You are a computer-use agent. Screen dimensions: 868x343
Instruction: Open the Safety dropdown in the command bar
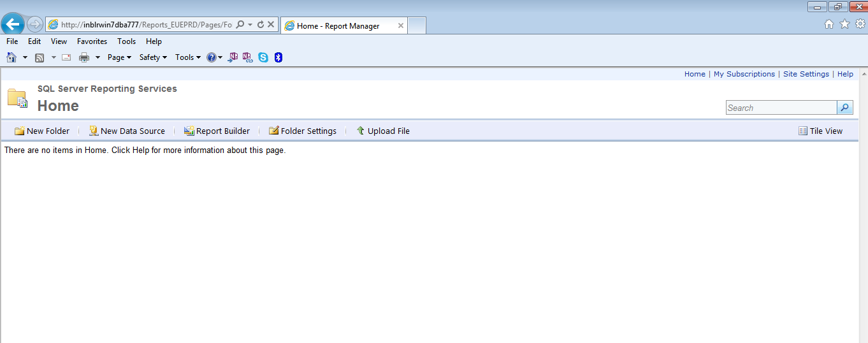153,57
